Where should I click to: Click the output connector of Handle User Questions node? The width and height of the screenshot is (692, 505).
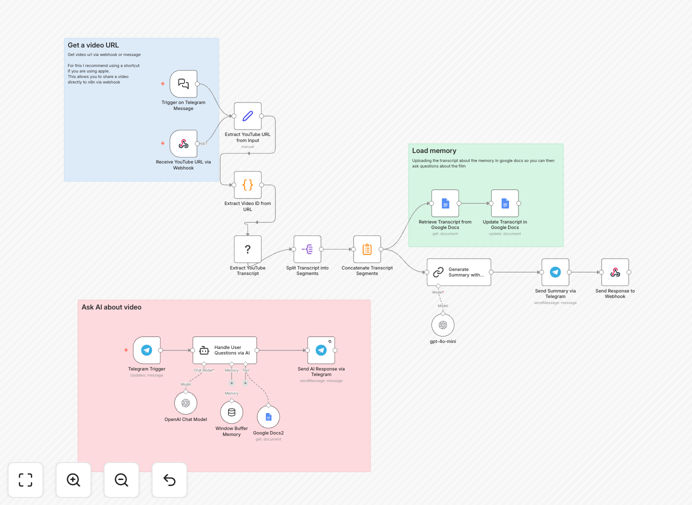point(257,350)
